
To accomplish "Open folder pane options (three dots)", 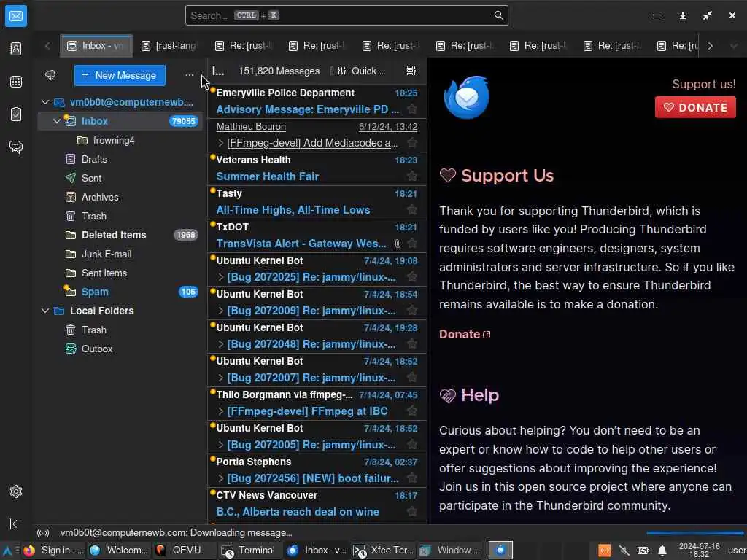I will tap(190, 75).
